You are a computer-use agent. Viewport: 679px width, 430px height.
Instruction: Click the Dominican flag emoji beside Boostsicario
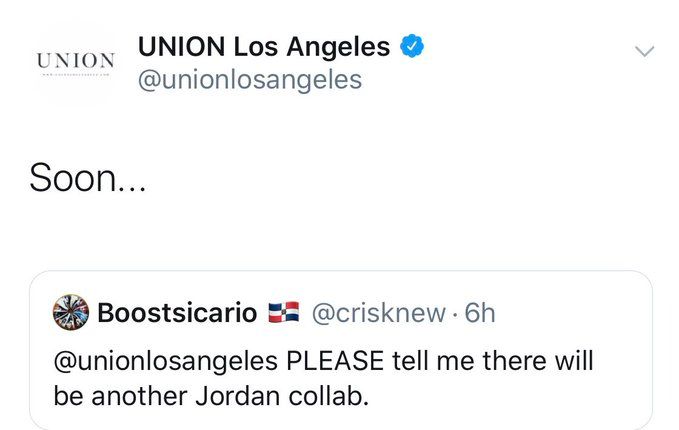click(x=284, y=312)
